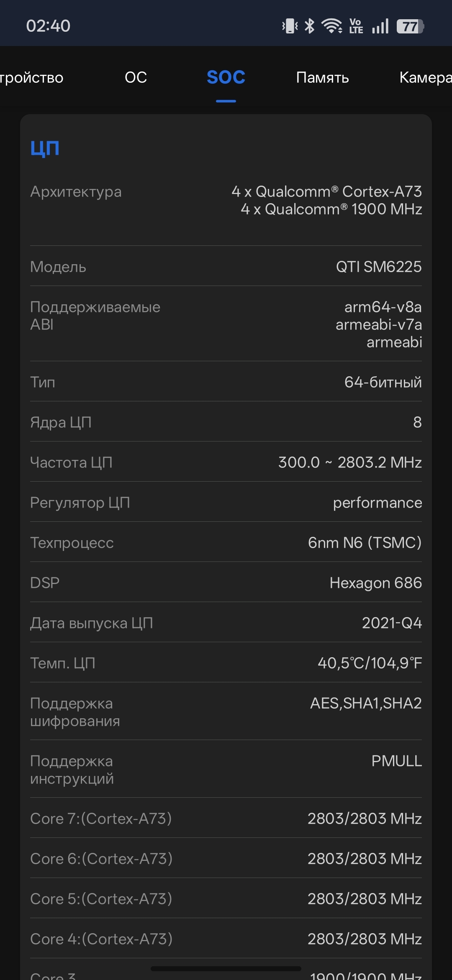Tap the Bluetooth status icon
The image size is (452, 980).
coord(309,26)
